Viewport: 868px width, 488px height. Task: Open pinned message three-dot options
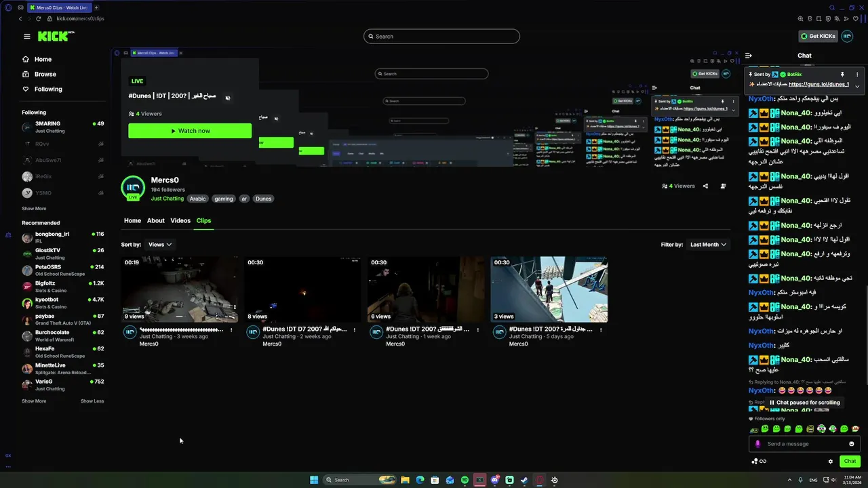857,75
